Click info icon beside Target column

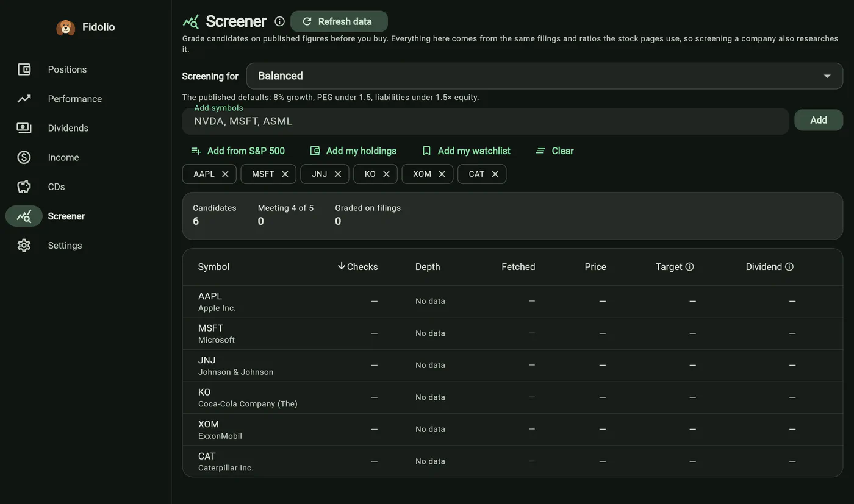coord(689,266)
